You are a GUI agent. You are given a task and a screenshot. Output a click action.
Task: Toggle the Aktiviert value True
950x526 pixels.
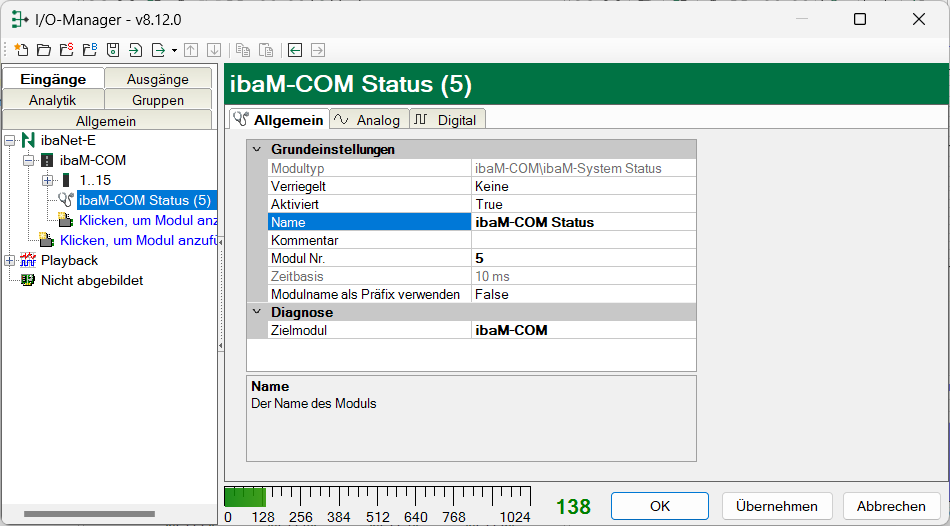click(x=583, y=204)
